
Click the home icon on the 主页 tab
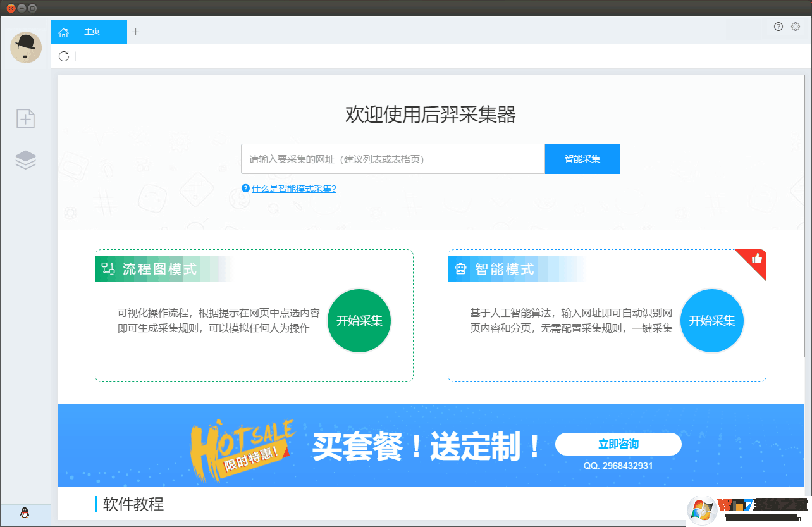(63, 31)
